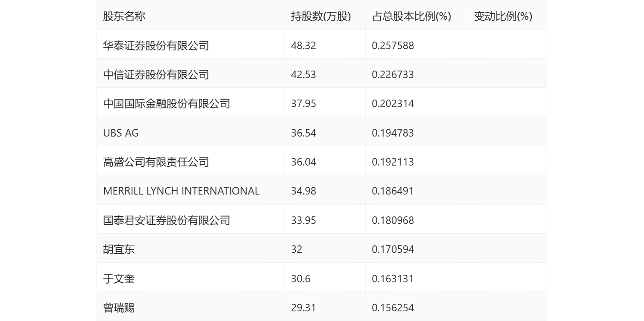Click the 股东名称 column header
This screenshot has width=644, height=321.
coord(124,16)
